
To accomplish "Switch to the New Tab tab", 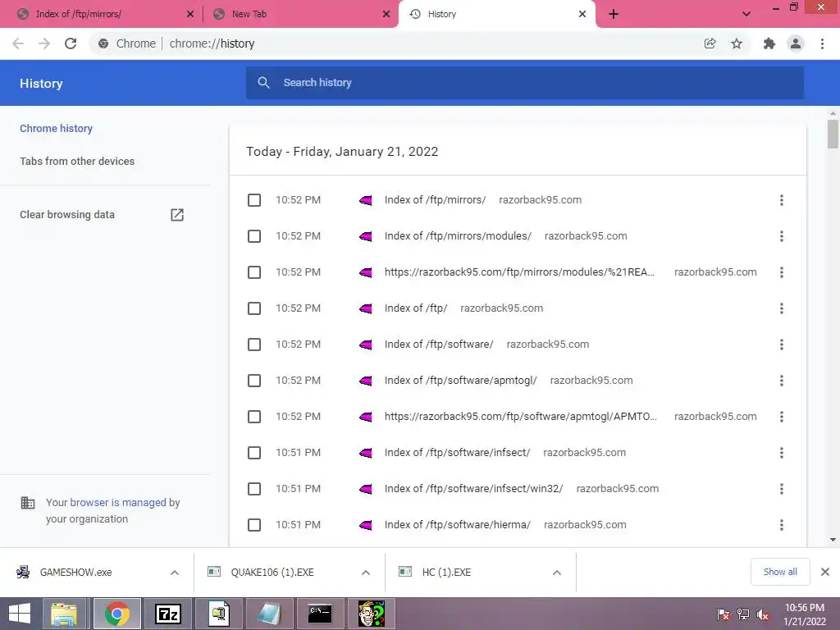I will point(302,15).
